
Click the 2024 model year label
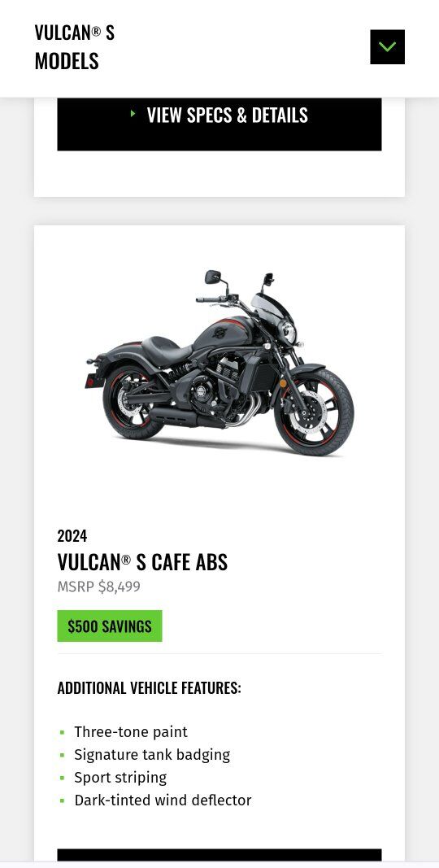pyautogui.click(x=72, y=536)
